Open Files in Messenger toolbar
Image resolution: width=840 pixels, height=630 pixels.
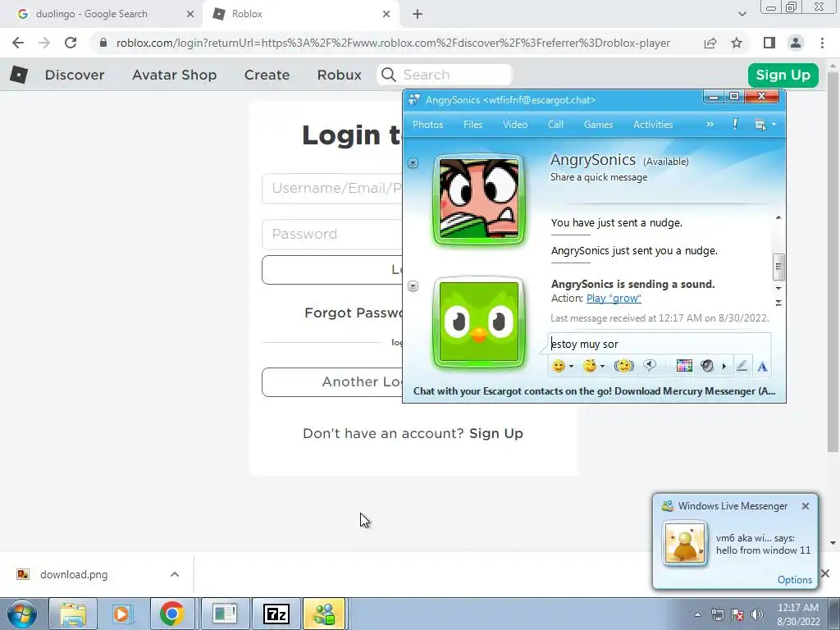click(x=473, y=125)
